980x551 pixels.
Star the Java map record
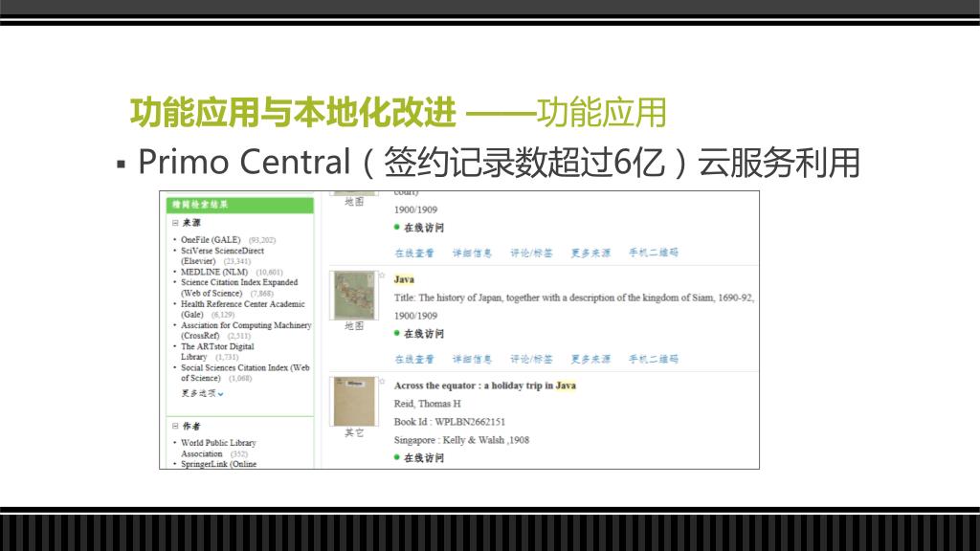click(381, 275)
